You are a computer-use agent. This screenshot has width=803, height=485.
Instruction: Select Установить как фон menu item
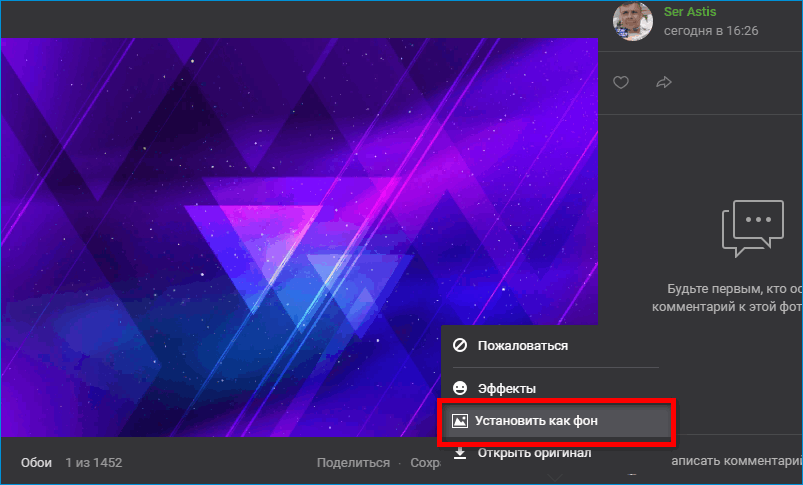pyautogui.click(x=556, y=421)
